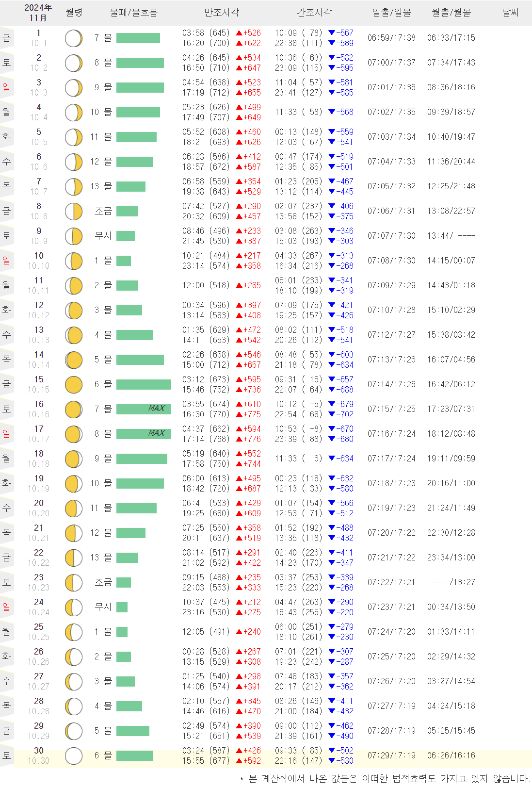Click the 토 weekday label for November 30
This screenshot has height=788, width=532.
6,755
